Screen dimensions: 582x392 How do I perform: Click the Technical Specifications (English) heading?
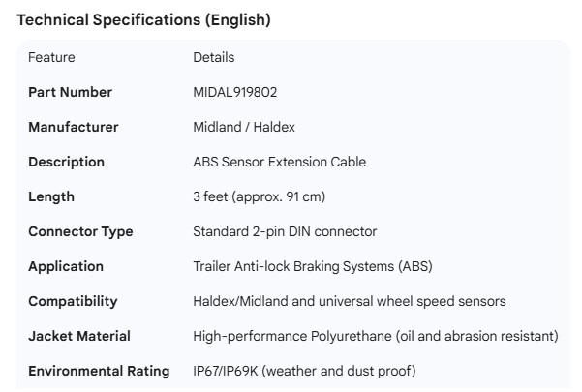tap(144, 19)
